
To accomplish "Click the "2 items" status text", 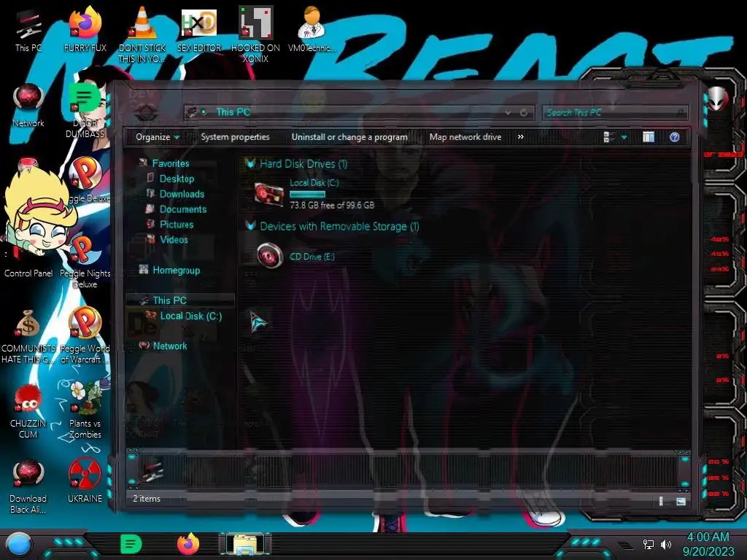I will 146,499.
